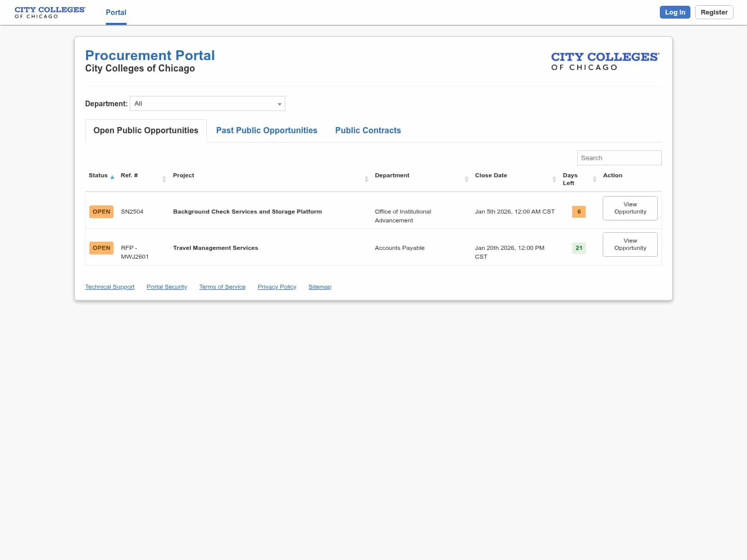Sort by the Department column icon

(466, 179)
